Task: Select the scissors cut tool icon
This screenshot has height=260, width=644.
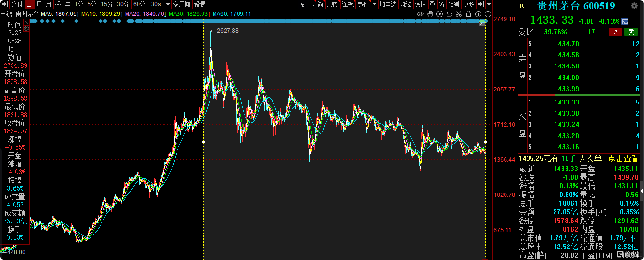Action: pos(459,14)
